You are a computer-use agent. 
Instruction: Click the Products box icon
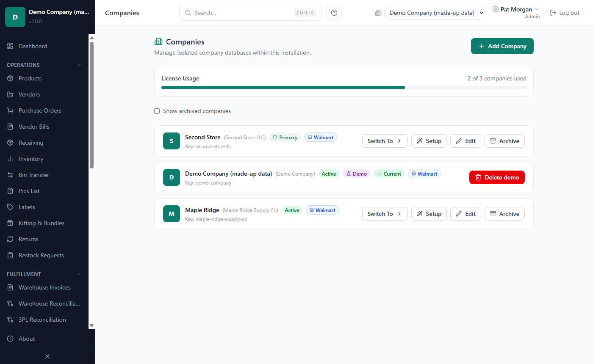[x=10, y=78]
